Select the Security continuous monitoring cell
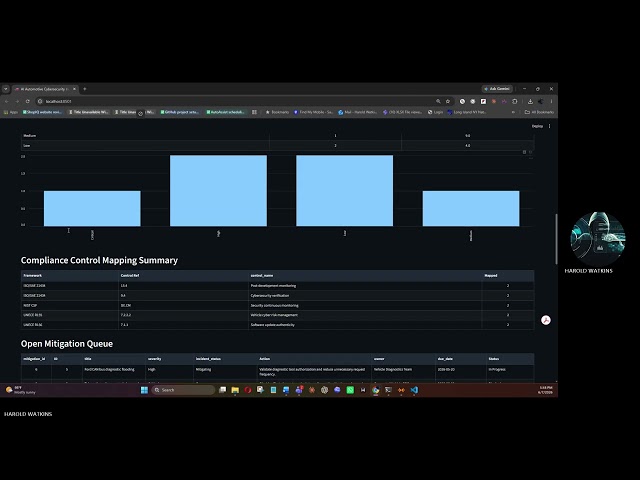The height and width of the screenshot is (480, 640). pyautogui.click(x=365, y=305)
